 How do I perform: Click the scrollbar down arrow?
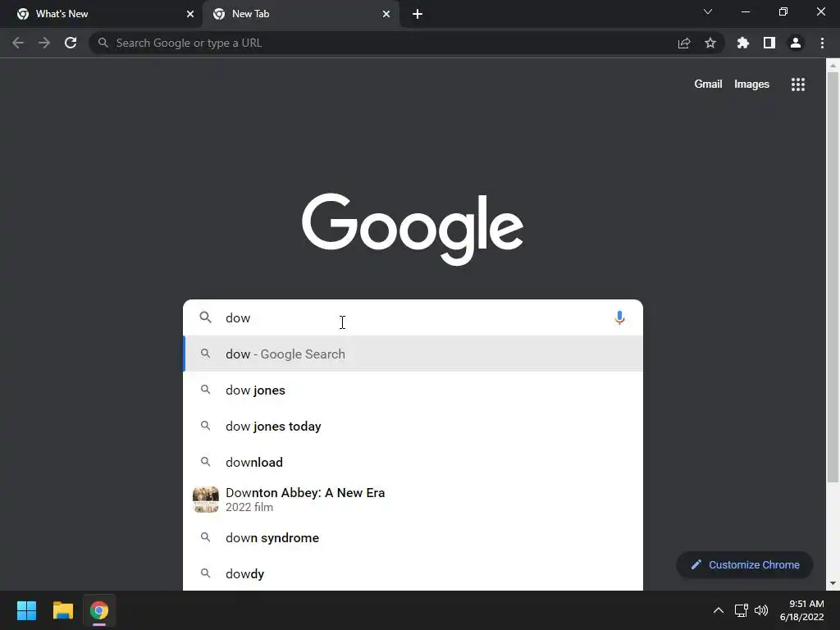(833, 583)
